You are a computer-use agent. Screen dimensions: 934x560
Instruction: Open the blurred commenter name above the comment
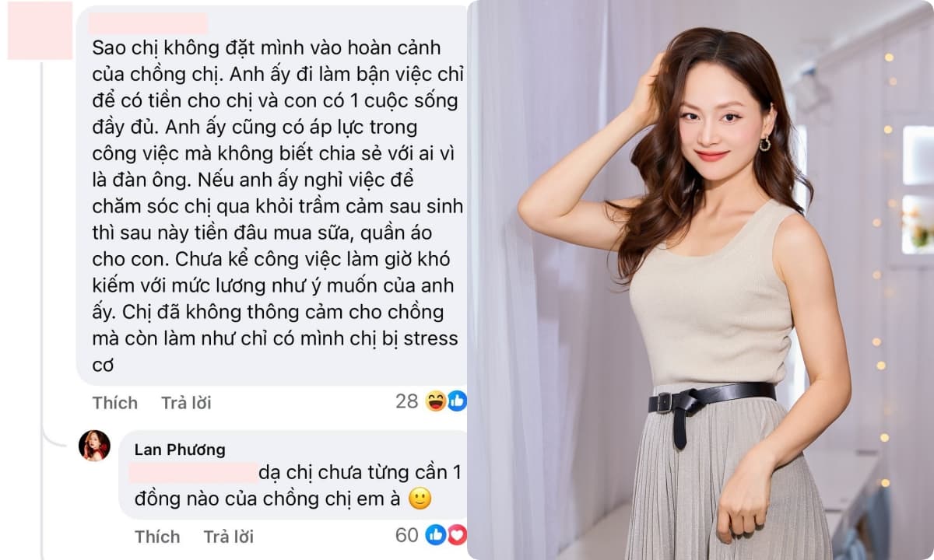(148, 23)
